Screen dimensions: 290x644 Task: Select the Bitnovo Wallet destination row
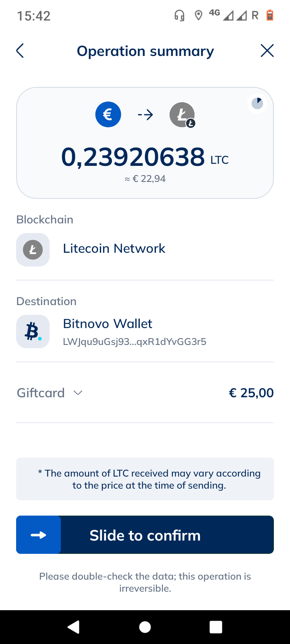pyautogui.click(x=145, y=331)
